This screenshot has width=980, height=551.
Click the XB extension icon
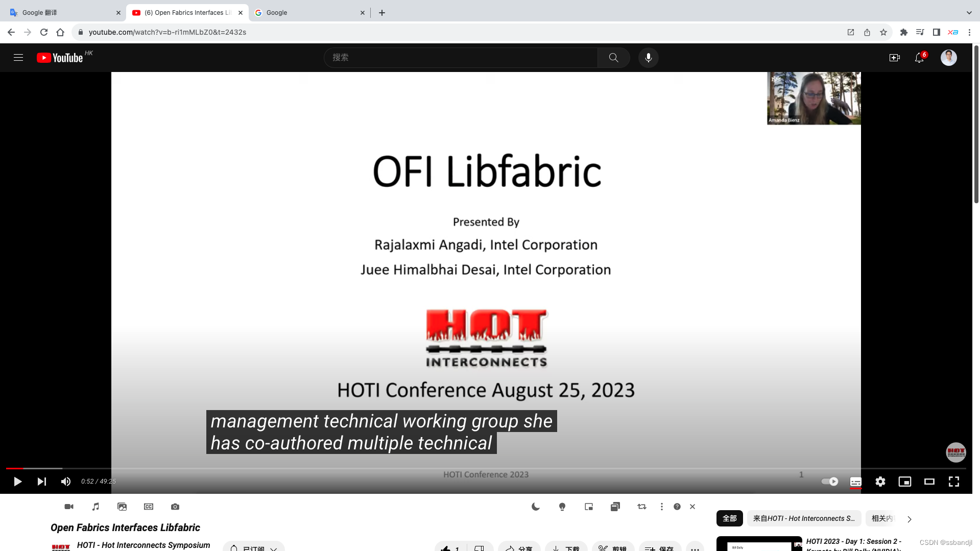[953, 32]
